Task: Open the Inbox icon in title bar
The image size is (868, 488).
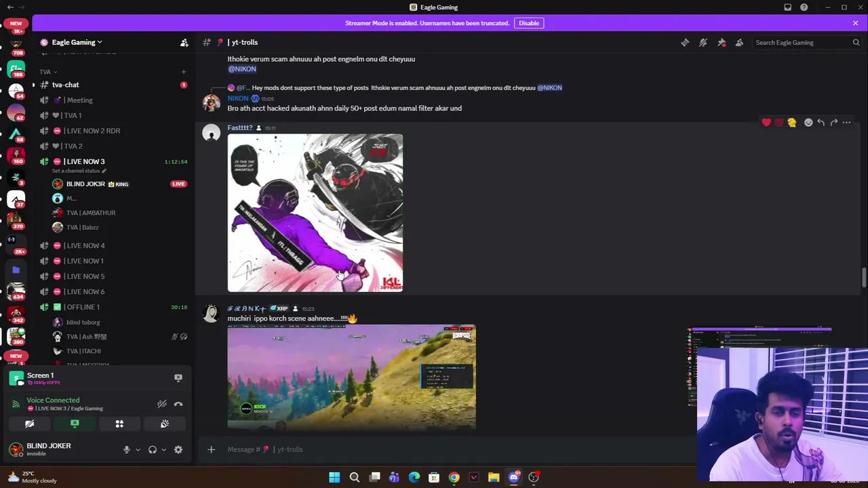Action: click(x=787, y=7)
